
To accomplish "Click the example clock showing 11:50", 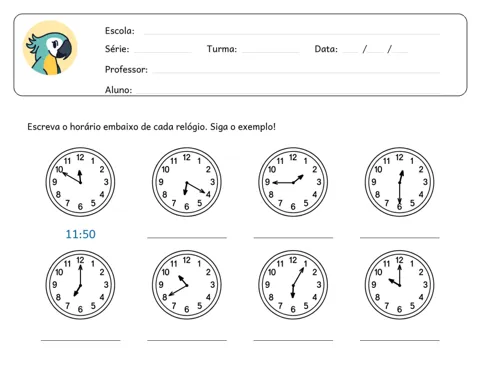I will click(80, 182).
